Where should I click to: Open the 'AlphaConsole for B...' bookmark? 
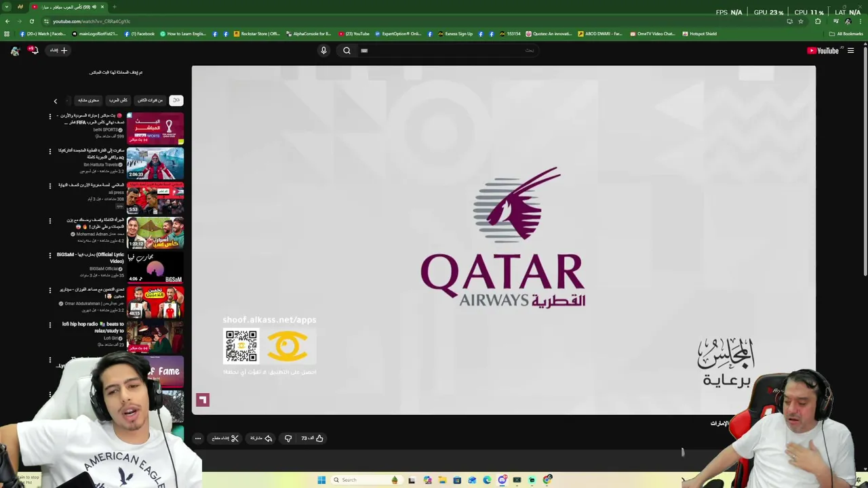pos(309,34)
